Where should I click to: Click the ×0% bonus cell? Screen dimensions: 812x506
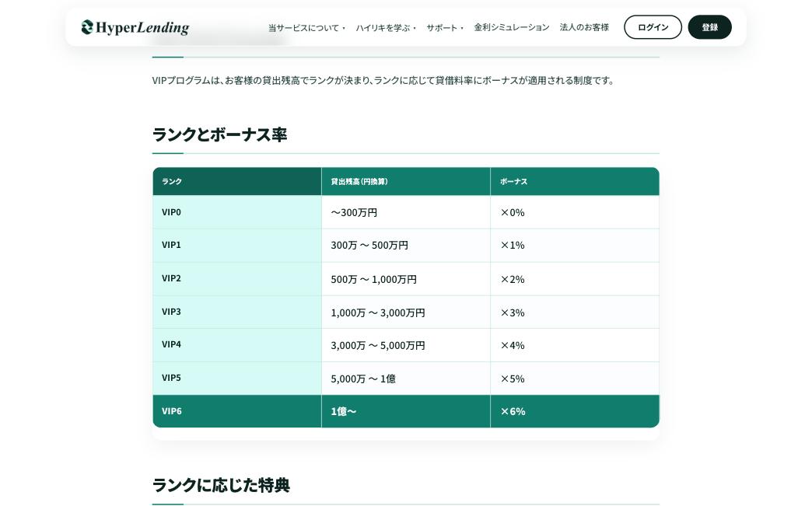(x=575, y=212)
